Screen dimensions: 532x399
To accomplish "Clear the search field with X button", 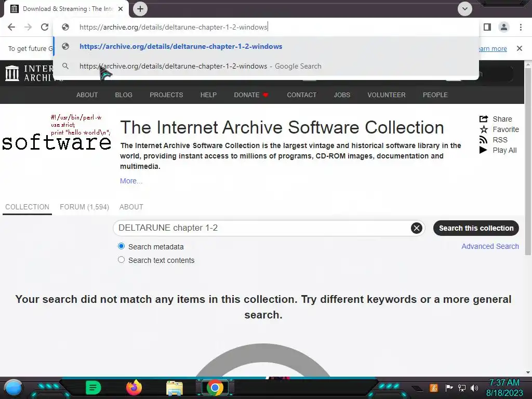I will point(417,228).
